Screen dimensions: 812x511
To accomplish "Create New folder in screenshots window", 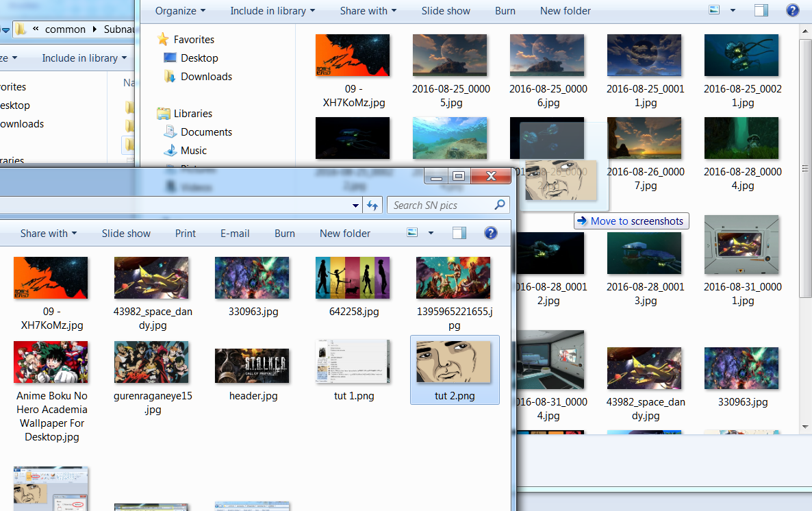I will click(x=565, y=11).
